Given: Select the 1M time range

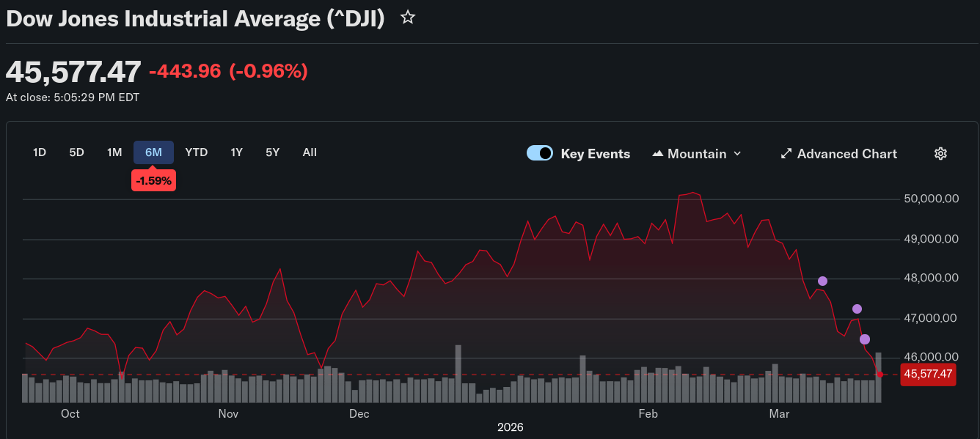Looking at the screenshot, I should 114,152.
